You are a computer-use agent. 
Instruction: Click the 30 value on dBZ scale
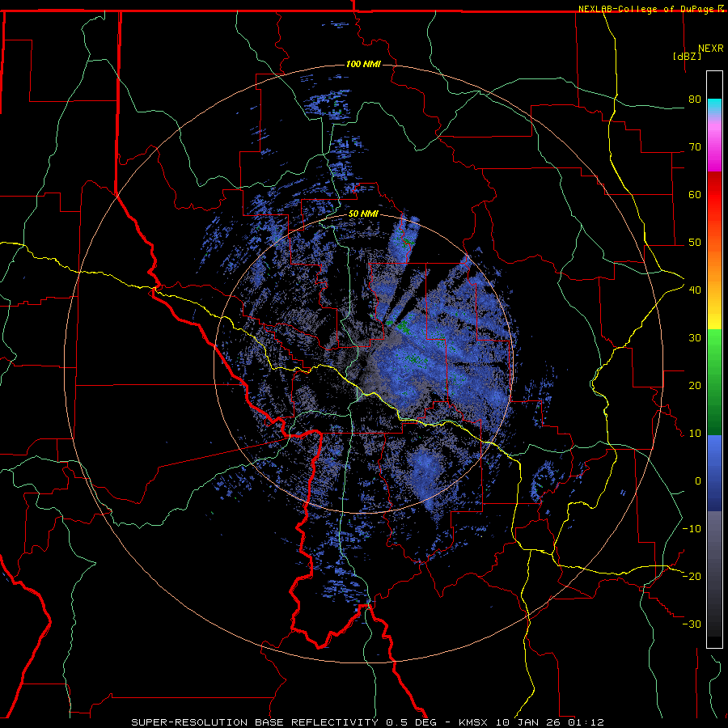[x=695, y=338]
